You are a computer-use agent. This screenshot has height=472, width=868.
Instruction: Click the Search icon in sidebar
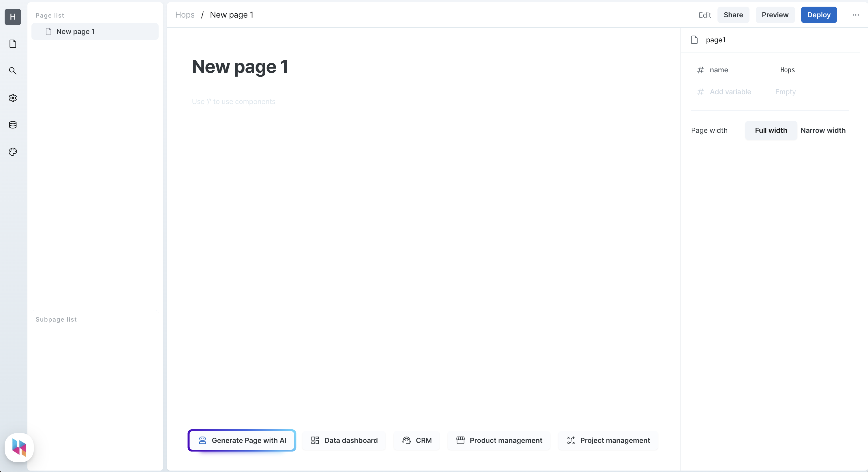tap(13, 71)
